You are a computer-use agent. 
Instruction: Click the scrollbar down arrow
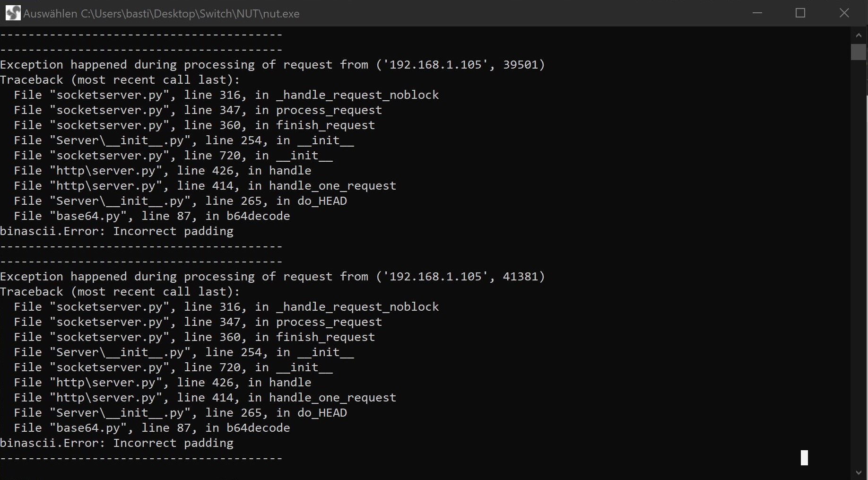point(859,472)
